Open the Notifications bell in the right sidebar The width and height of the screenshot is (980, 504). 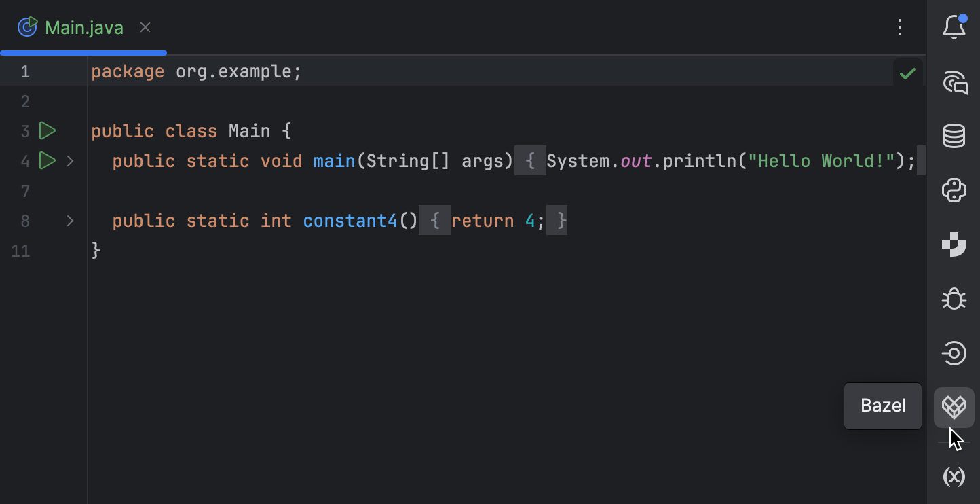click(x=954, y=27)
